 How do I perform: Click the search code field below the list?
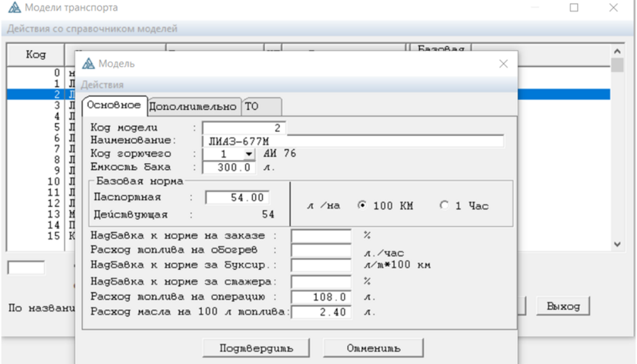pyautogui.click(x=26, y=268)
